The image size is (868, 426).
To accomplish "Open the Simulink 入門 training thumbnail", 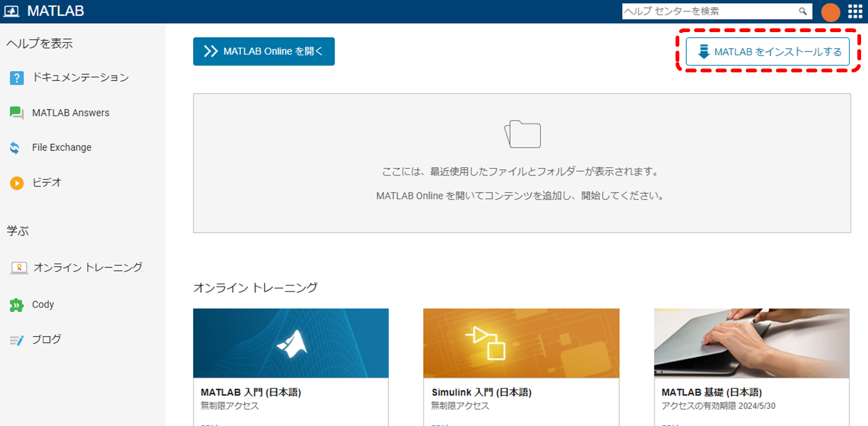I will pyautogui.click(x=521, y=343).
